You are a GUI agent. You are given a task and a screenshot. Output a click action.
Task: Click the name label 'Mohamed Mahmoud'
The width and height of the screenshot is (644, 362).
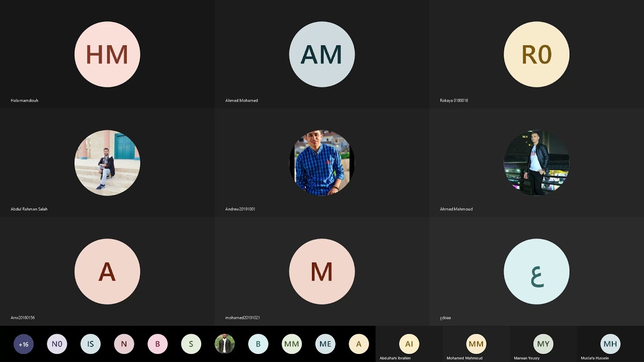(x=464, y=358)
